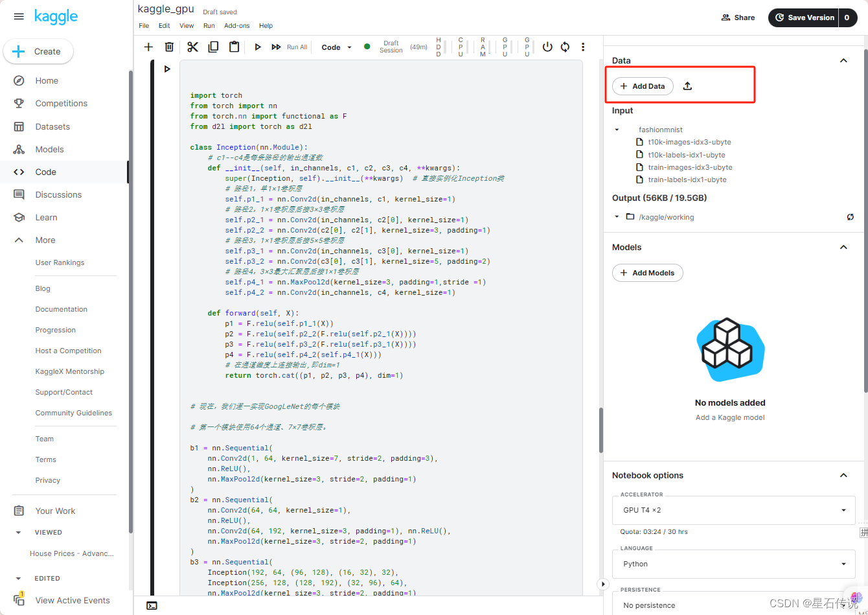Add a new cell with plus icon
The height and width of the screenshot is (615, 868).
[x=148, y=47]
